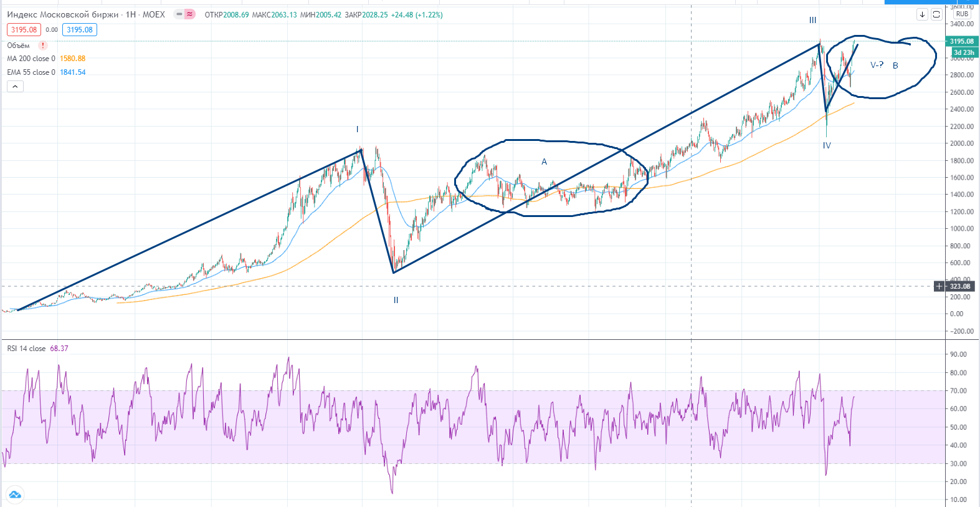This screenshot has width=980, height=507.
Task: Select the EMA 55 close indicator legend
Action: (31, 72)
